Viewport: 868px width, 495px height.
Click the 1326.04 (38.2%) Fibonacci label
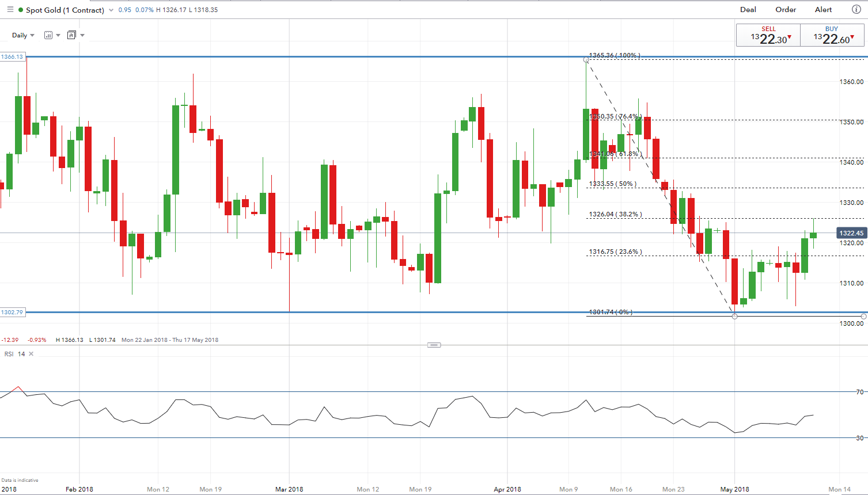point(615,214)
